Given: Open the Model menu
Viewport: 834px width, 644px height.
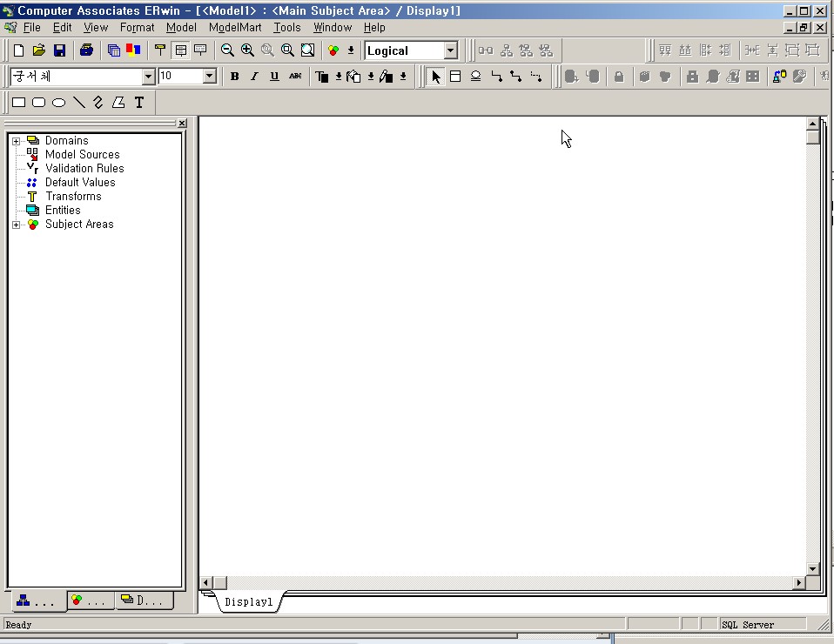Looking at the screenshot, I should click(181, 28).
